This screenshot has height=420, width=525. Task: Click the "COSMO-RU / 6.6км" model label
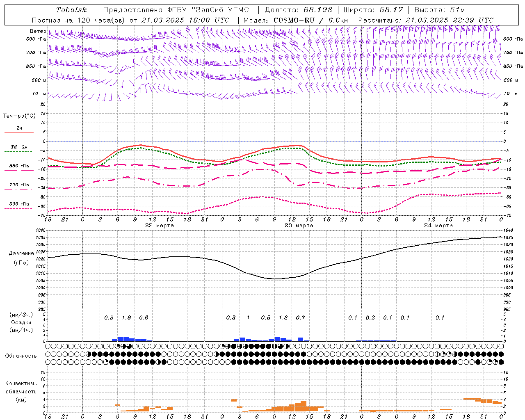pyautogui.click(x=311, y=20)
